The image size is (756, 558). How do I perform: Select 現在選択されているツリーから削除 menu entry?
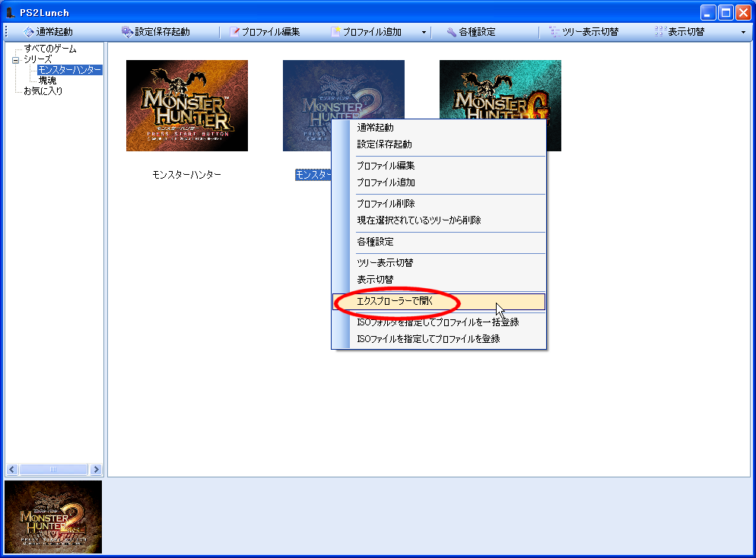point(439,220)
